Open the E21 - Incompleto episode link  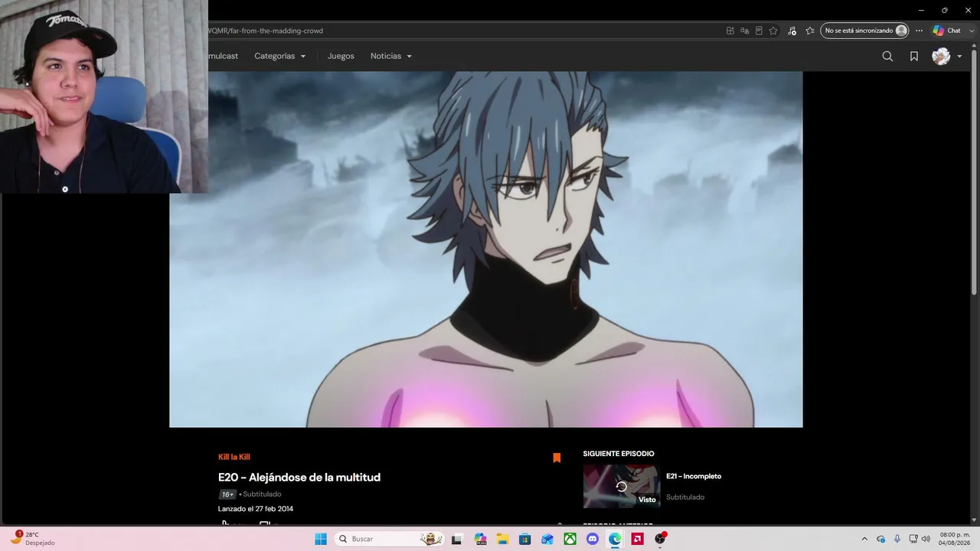(694, 476)
